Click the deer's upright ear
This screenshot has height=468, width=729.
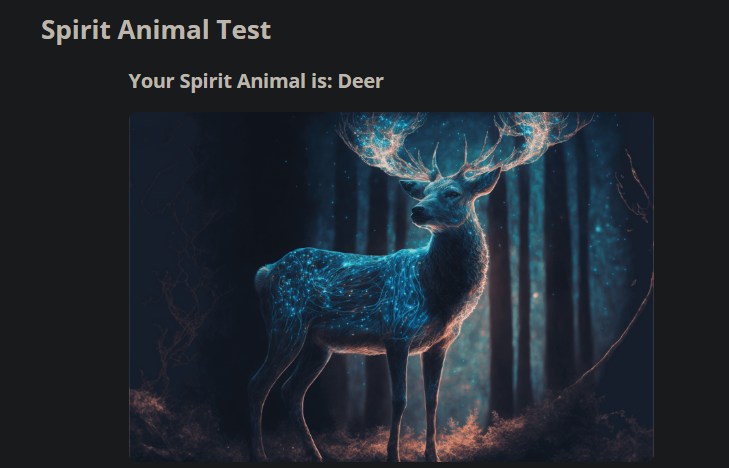click(486, 181)
